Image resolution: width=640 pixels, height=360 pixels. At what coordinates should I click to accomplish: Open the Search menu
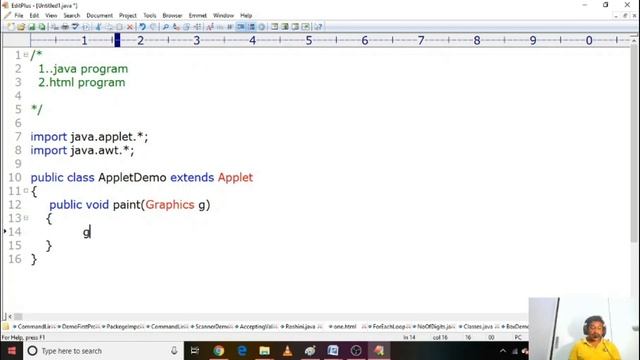click(x=71, y=16)
